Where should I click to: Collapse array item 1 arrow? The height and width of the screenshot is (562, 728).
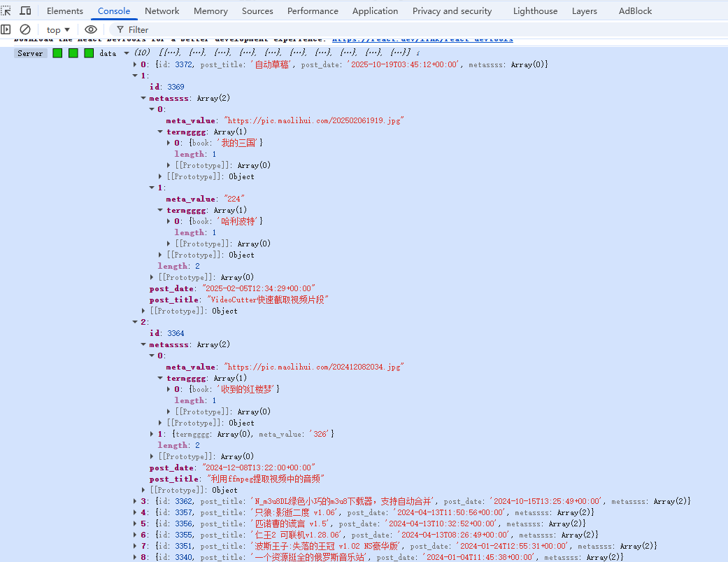click(135, 76)
